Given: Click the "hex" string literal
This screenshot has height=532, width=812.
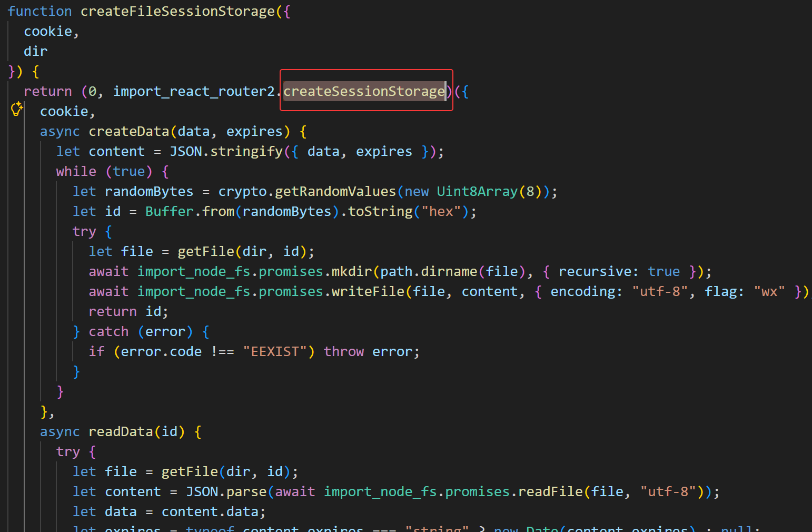Looking at the screenshot, I should 441,212.
